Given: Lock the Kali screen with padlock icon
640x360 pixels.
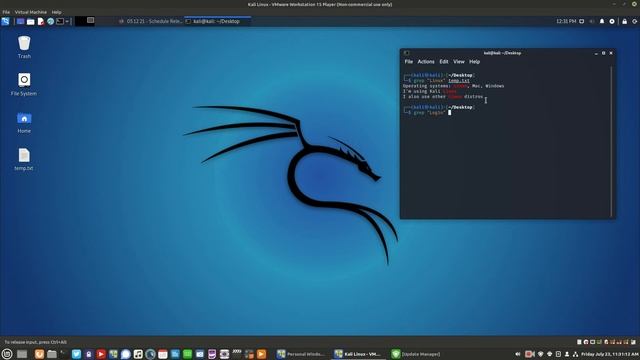Looking at the screenshot, I should tap(624, 21).
